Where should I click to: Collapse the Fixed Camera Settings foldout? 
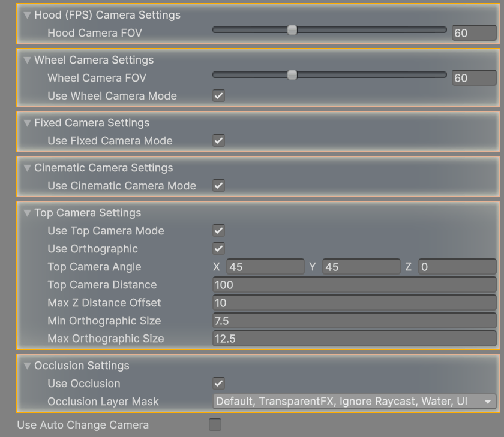pos(28,123)
